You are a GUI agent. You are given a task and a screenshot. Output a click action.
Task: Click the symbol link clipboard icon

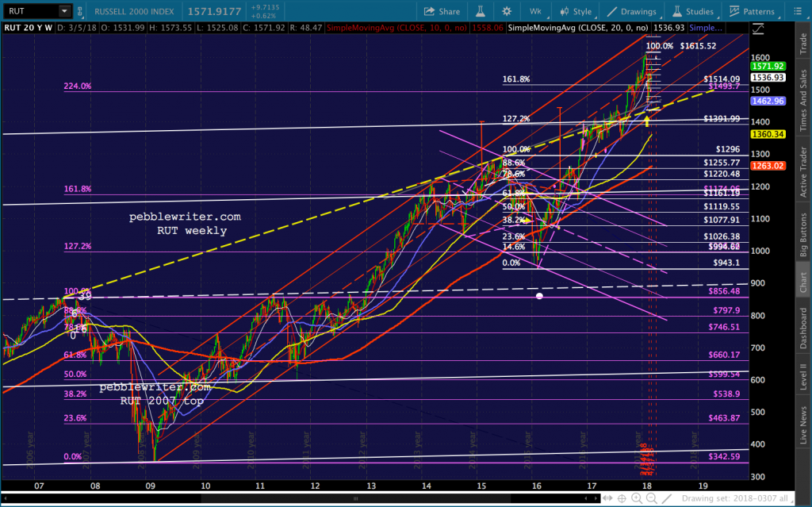[x=80, y=11]
